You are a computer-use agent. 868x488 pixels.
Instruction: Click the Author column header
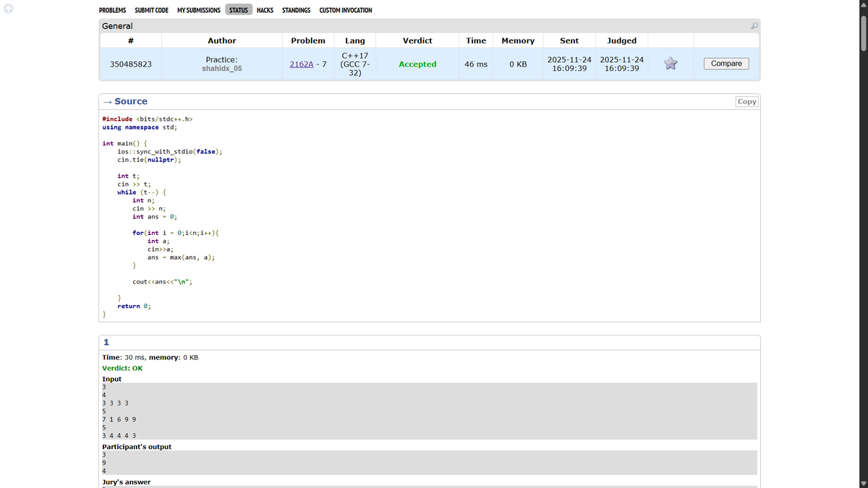click(222, 40)
